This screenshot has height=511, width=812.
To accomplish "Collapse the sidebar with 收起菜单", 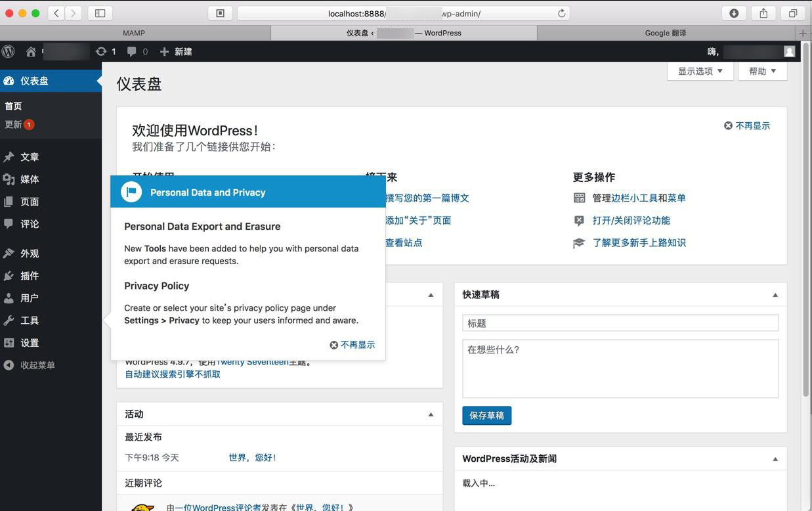I will (51, 365).
